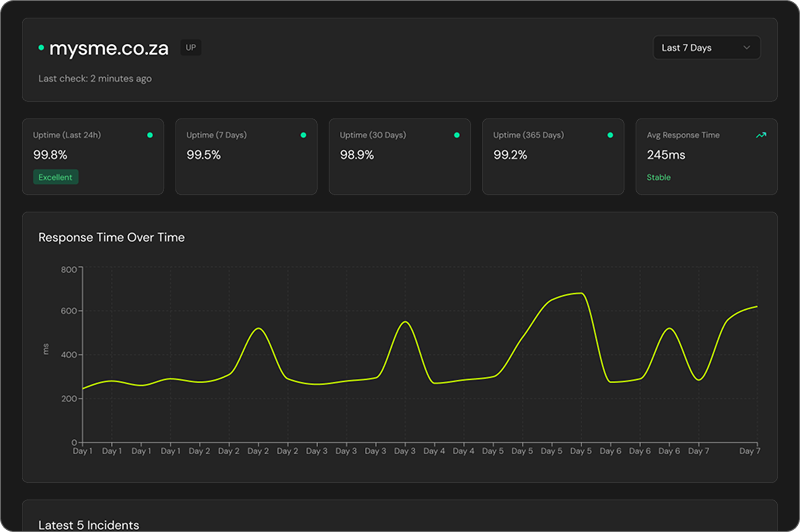Click the 800 y-axis label
This screenshot has width=800, height=532.
pyautogui.click(x=69, y=270)
